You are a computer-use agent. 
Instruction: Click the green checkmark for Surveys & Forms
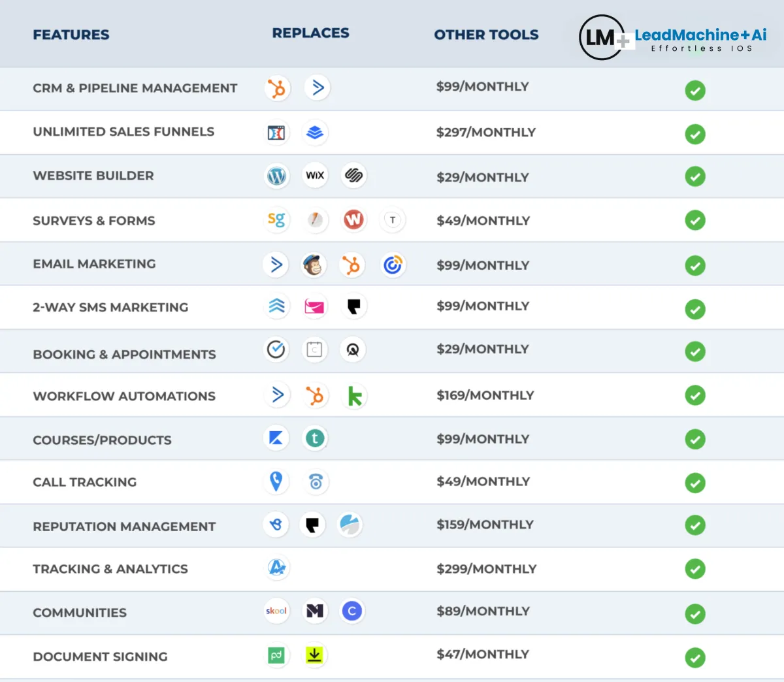click(x=695, y=220)
